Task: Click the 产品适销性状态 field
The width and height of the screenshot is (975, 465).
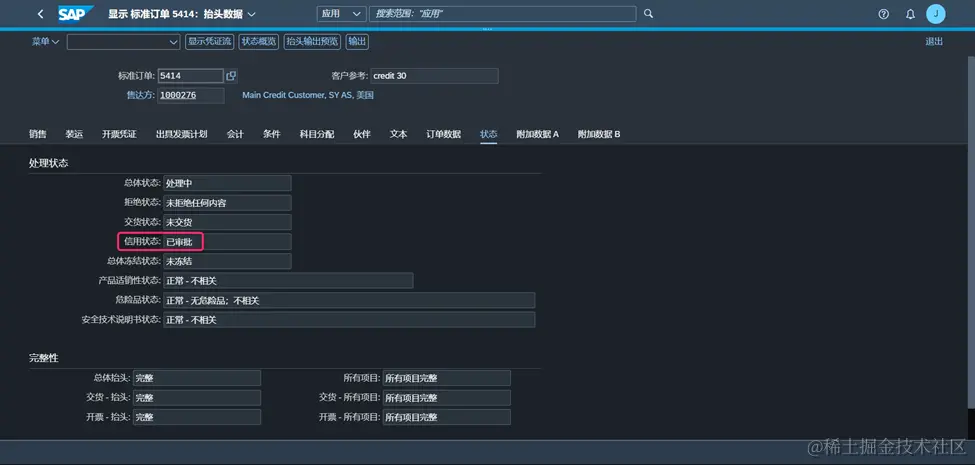Action: [x=288, y=280]
